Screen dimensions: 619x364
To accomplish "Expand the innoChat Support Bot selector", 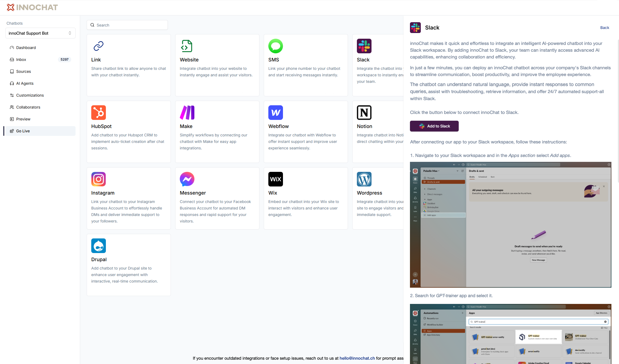I will [40, 33].
